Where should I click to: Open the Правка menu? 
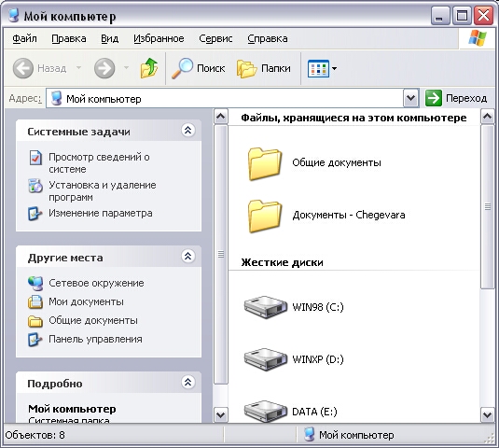pos(69,38)
